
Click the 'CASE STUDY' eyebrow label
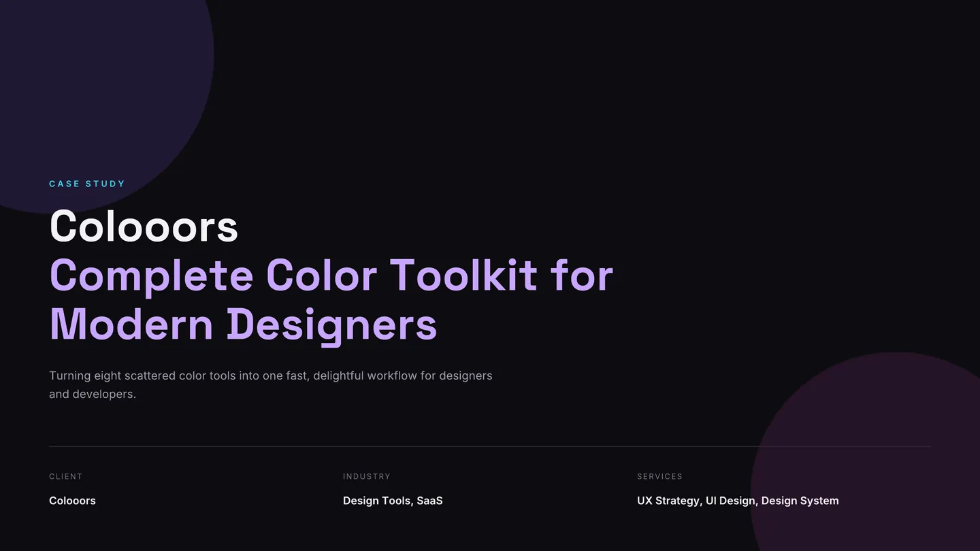click(87, 184)
